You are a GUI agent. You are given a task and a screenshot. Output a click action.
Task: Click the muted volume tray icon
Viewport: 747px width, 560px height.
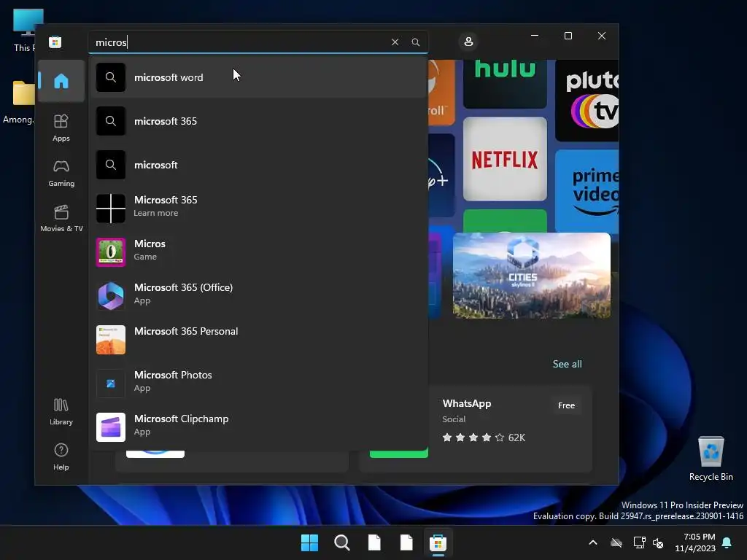coord(658,542)
